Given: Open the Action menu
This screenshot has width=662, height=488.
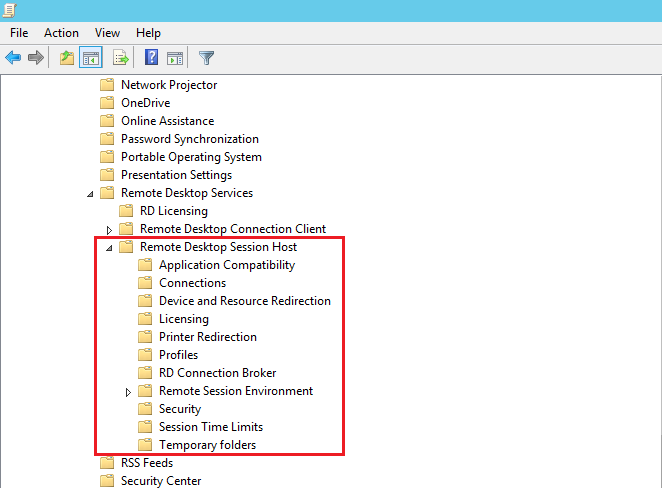Looking at the screenshot, I should click(x=61, y=33).
